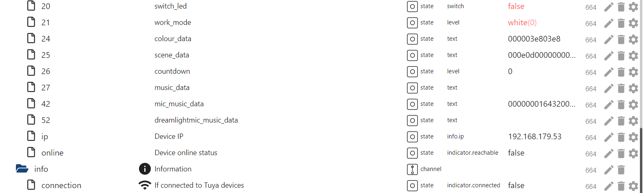644x193 pixels.
Task: Select the mic_music_data row 42
Action: (x=46, y=104)
